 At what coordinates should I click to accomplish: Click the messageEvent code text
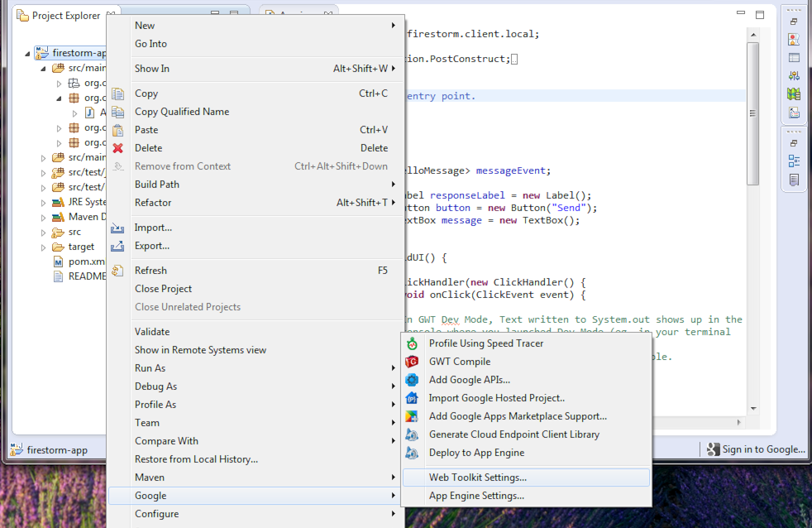pyautogui.click(x=510, y=170)
